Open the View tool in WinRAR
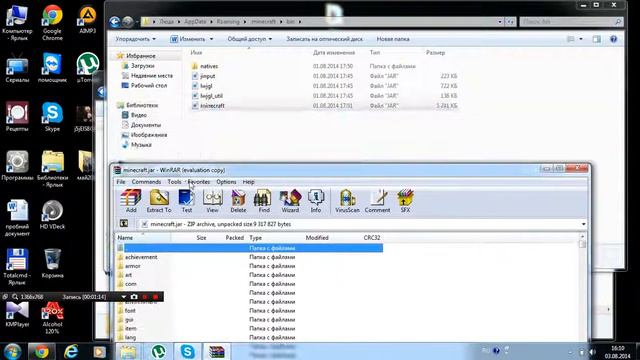 pos(212,201)
